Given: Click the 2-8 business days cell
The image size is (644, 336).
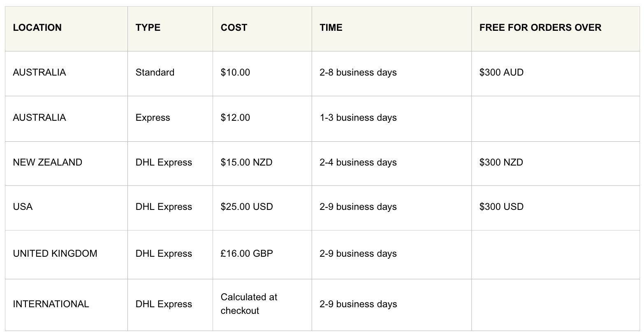Looking at the screenshot, I should (358, 72).
